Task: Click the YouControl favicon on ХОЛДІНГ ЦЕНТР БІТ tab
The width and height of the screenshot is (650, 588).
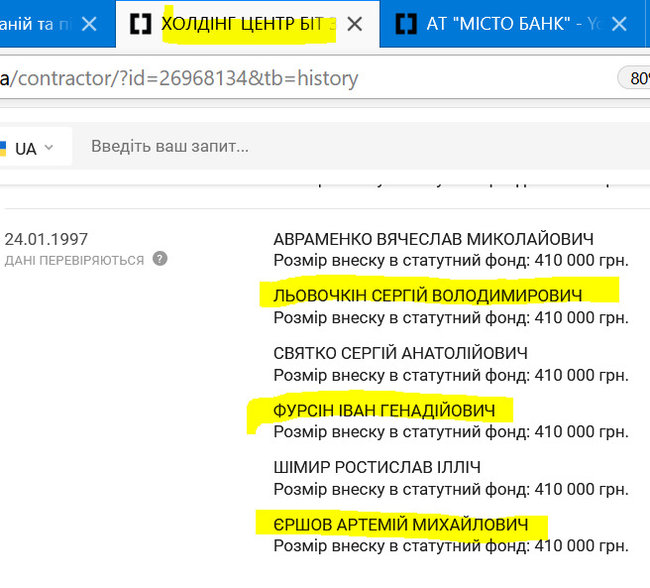Action: tap(141, 24)
